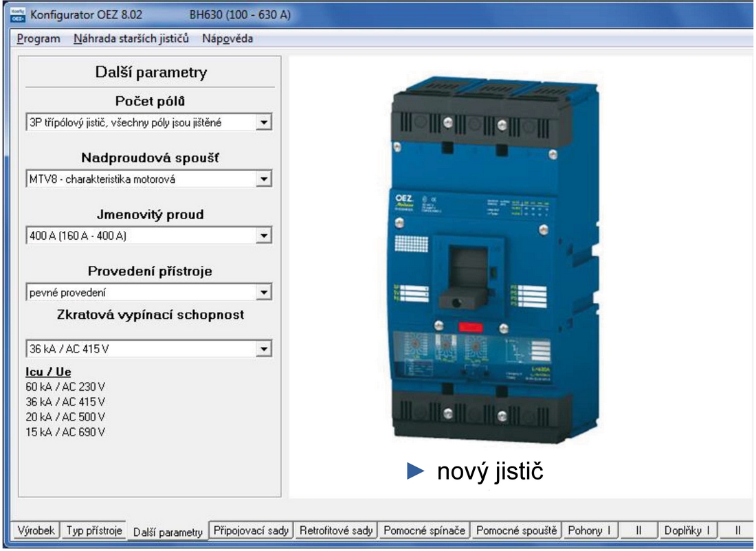Open the Pohony I tab
This screenshot has width=756, height=551.
tap(589, 530)
